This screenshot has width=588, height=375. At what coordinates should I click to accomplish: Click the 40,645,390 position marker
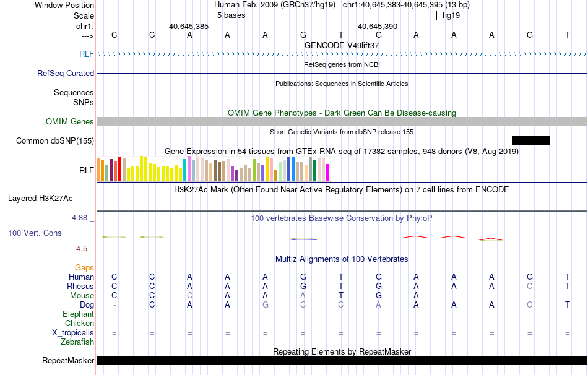click(x=378, y=26)
